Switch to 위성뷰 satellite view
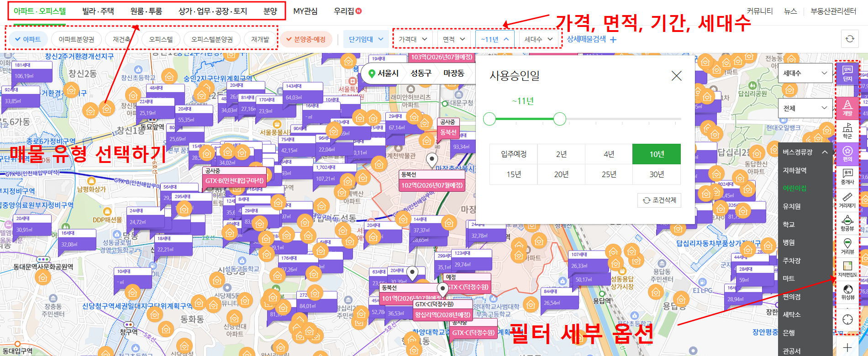The width and height of the screenshot is (868, 356). [847, 292]
